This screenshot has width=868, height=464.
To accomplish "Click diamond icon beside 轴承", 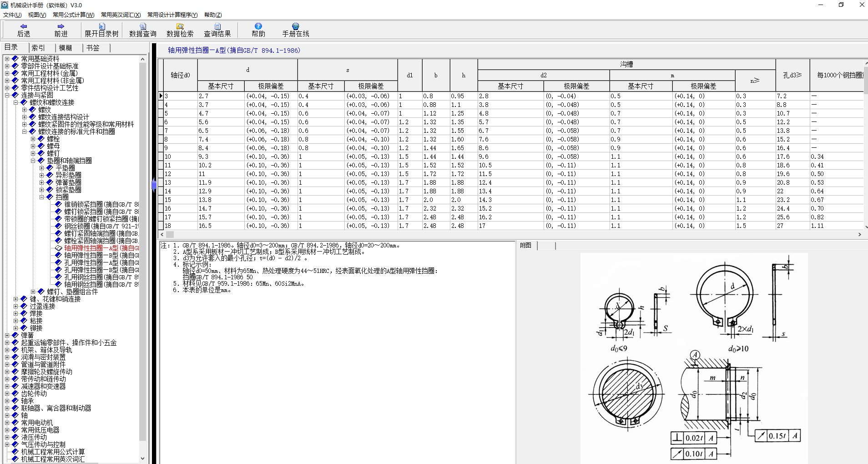I will 15,401.
